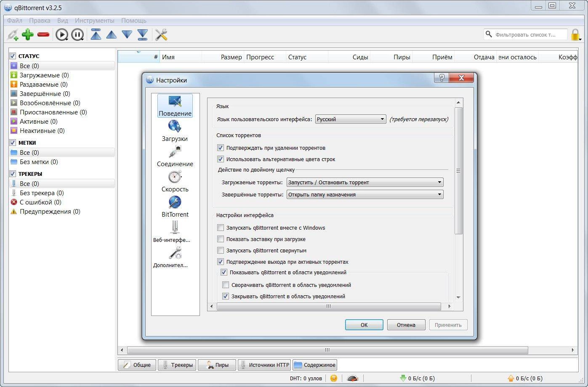588x387 pixels.
Task: Uncheck Подтверждение выхода при активных торрентах
Action: (220, 262)
